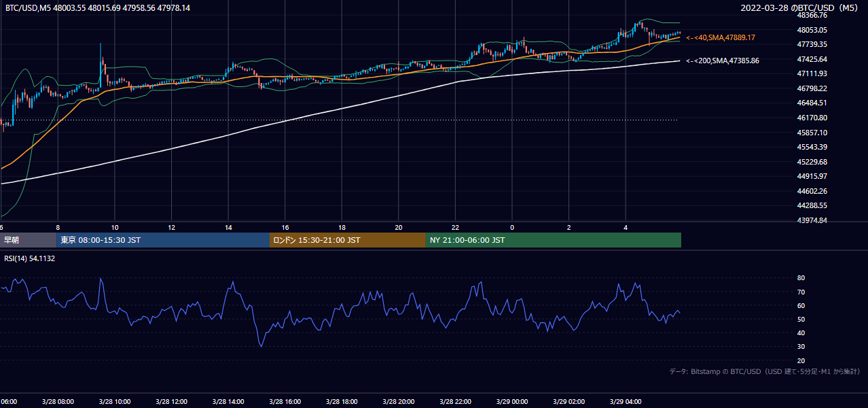Click the orange 40 SMA label 47889.17

point(721,37)
